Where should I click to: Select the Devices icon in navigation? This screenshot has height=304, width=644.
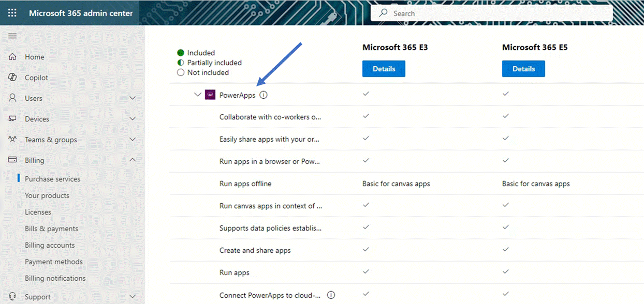click(x=12, y=119)
